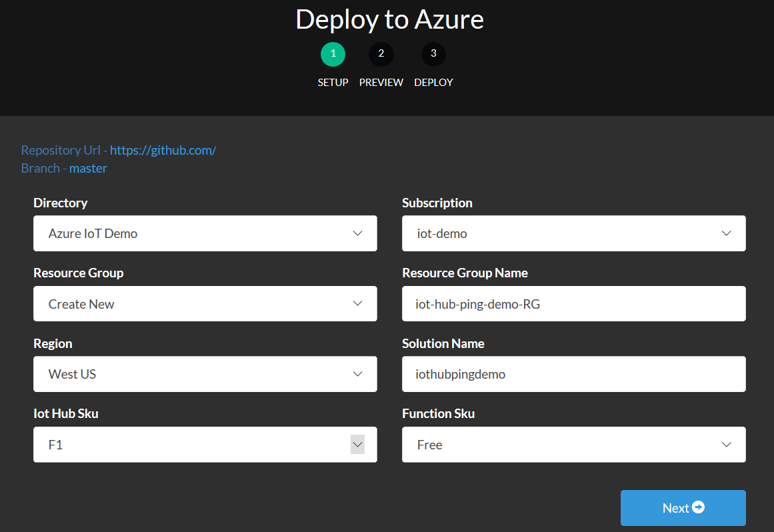Viewport: 774px width, 532px height.
Task: Click the Resource Group Name label
Action: [x=465, y=273]
